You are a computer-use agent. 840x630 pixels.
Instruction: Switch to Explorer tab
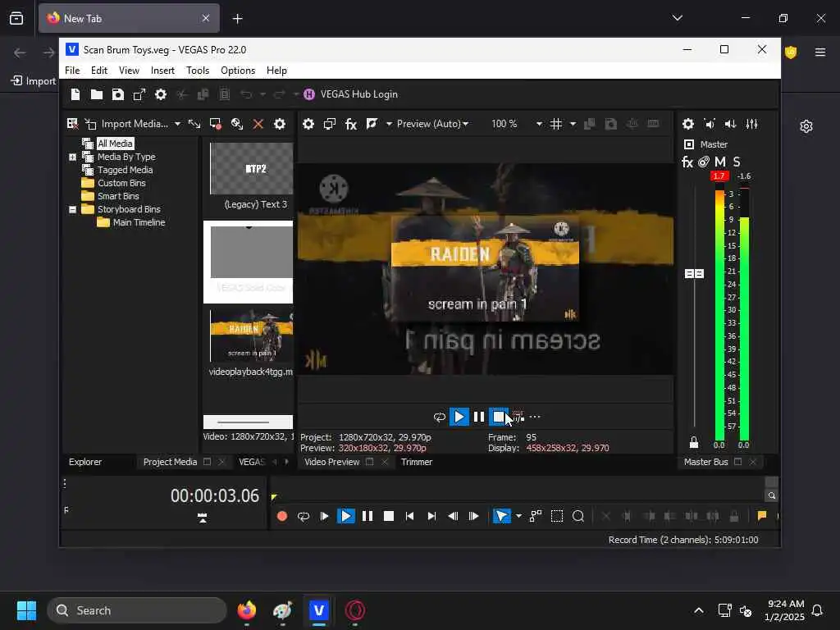(85, 462)
